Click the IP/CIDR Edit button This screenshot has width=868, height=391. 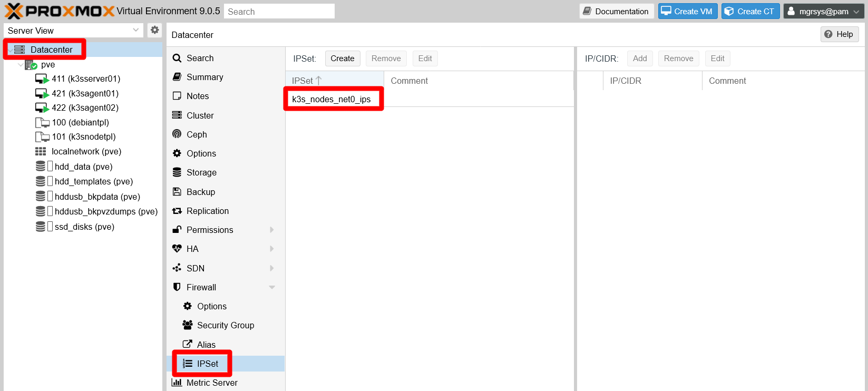click(x=718, y=58)
